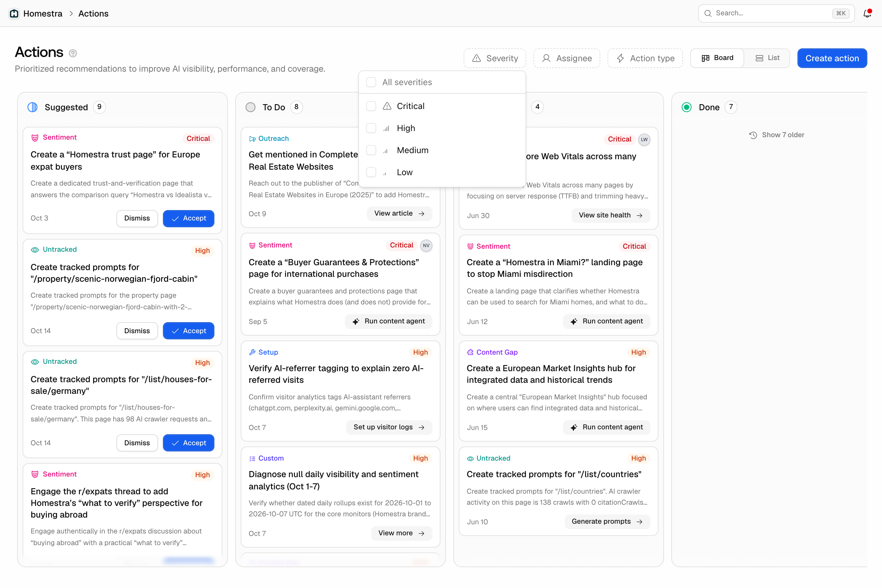Screen dimensions: 882x588
Task: Click the help icon beside Actions heading
Action: click(x=73, y=53)
